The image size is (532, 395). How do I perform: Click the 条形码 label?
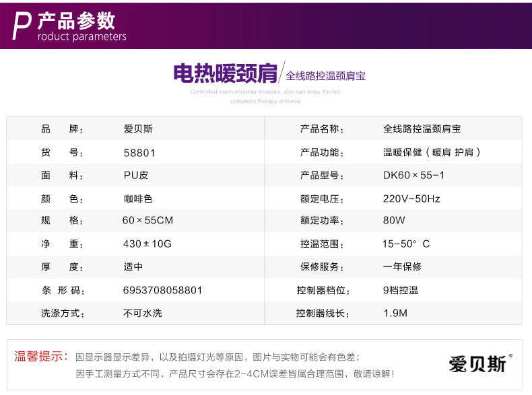(63, 290)
